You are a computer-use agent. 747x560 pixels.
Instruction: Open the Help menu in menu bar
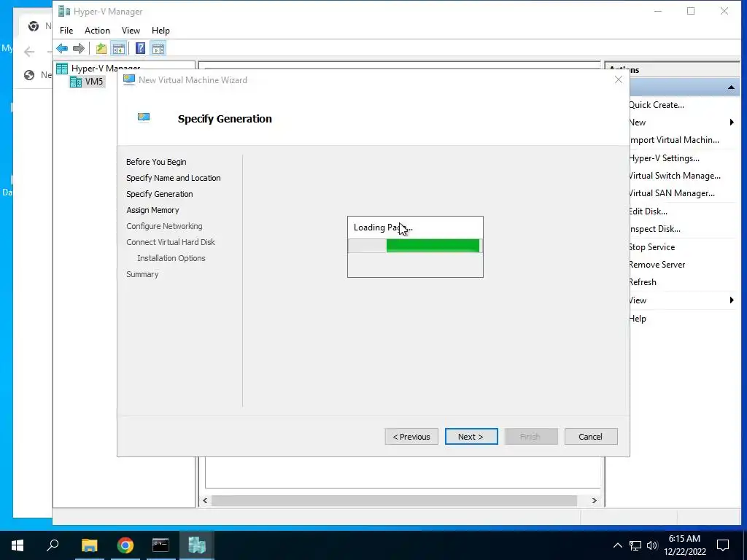click(160, 31)
